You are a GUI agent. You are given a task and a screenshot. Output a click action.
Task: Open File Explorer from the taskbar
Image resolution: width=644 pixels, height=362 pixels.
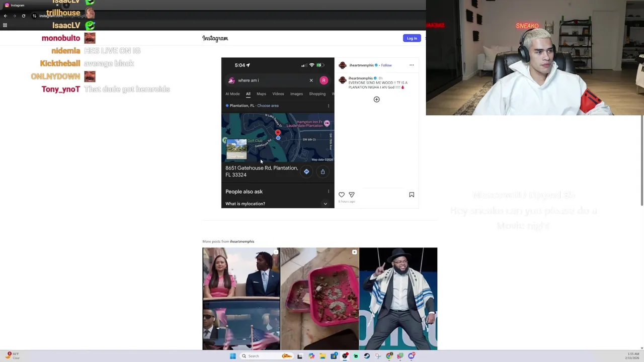pyautogui.click(x=323, y=356)
